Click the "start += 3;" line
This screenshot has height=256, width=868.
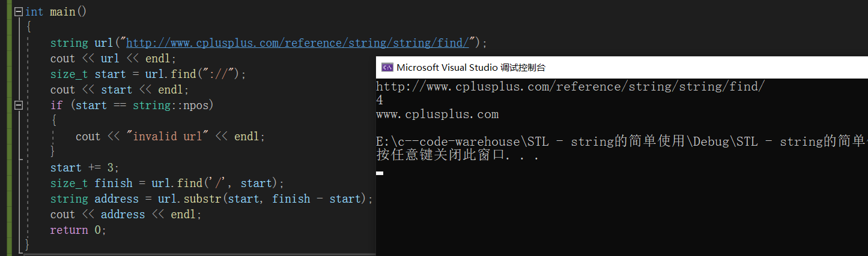pos(85,168)
